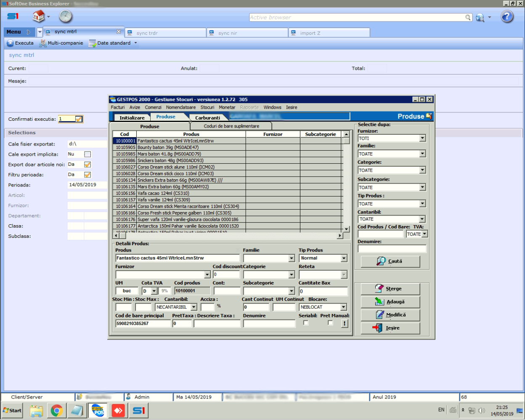Open GestPOS taskbar icon

pos(98,410)
